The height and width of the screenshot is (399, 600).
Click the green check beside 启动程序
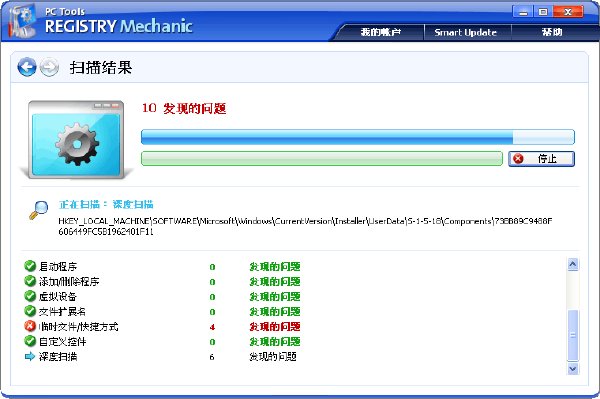[29, 265]
